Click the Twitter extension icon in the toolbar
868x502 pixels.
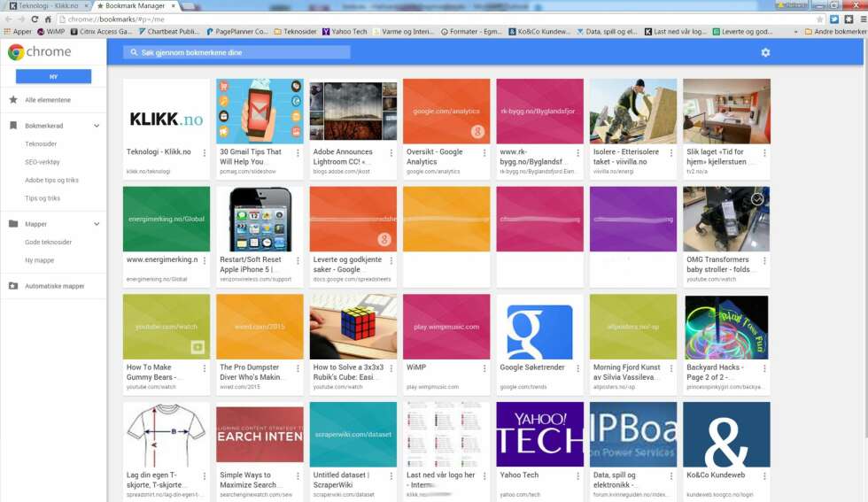click(x=834, y=19)
